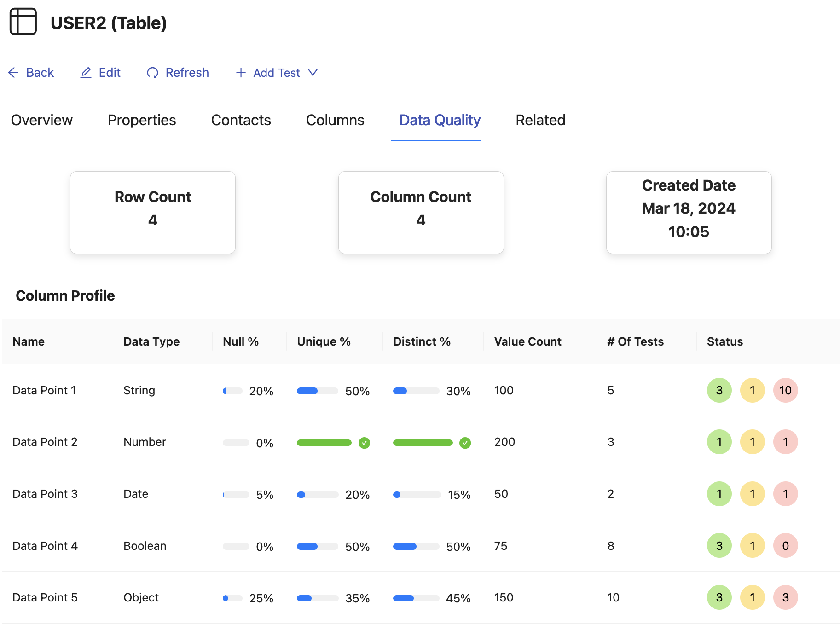Image resolution: width=840 pixels, height=636 pixels.
Task: Open the Contacts tab
Action: click(241, 120)
